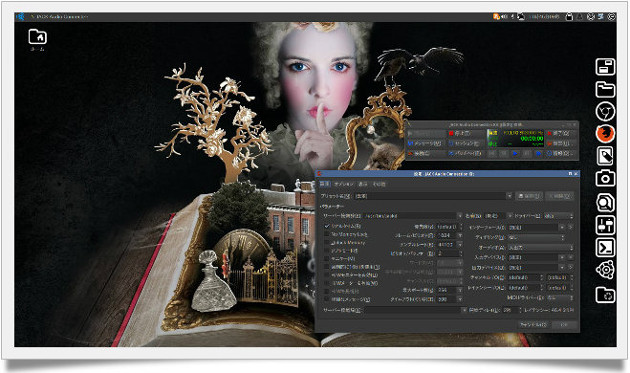Open the audio mixer icon in dock
Screen dimensions: 630x373
[x=605, y=225]
